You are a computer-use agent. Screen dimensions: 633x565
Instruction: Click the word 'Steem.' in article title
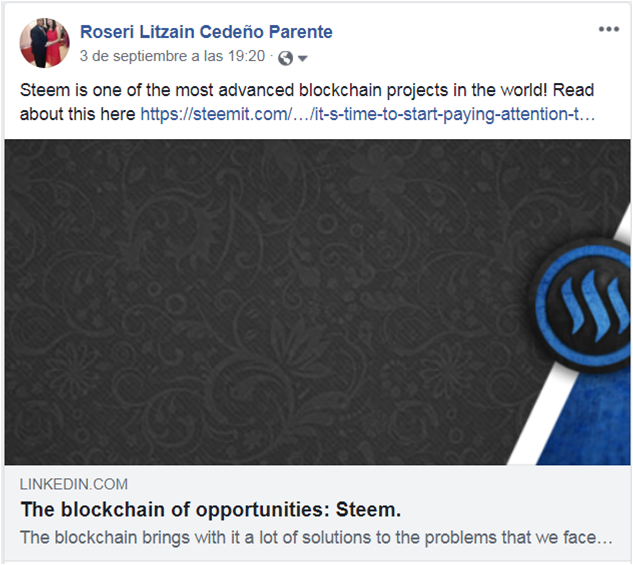pyautogui.click(x=371, y=509)
